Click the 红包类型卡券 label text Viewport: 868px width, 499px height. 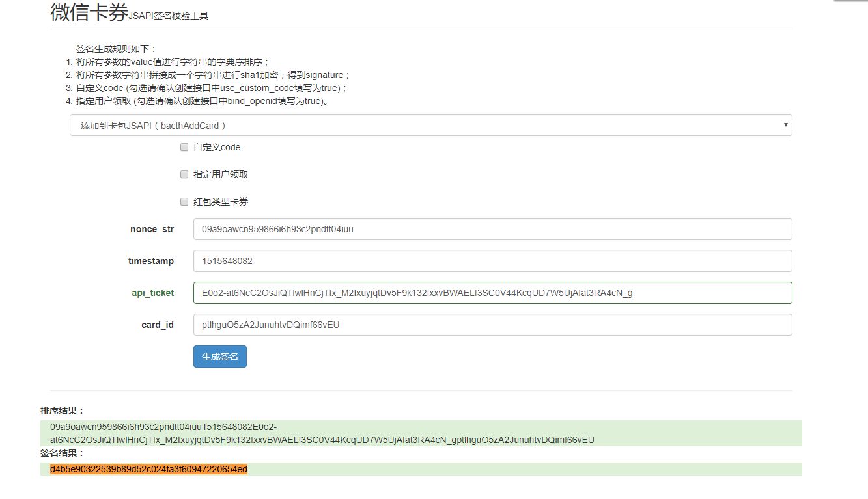pos(221,202)
